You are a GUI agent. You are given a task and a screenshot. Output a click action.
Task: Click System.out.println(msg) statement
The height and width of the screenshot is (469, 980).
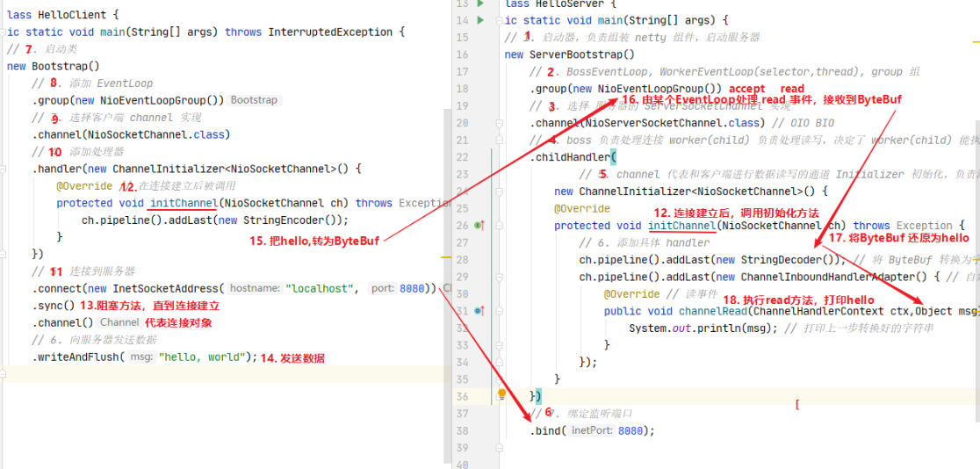click(703, 327)
